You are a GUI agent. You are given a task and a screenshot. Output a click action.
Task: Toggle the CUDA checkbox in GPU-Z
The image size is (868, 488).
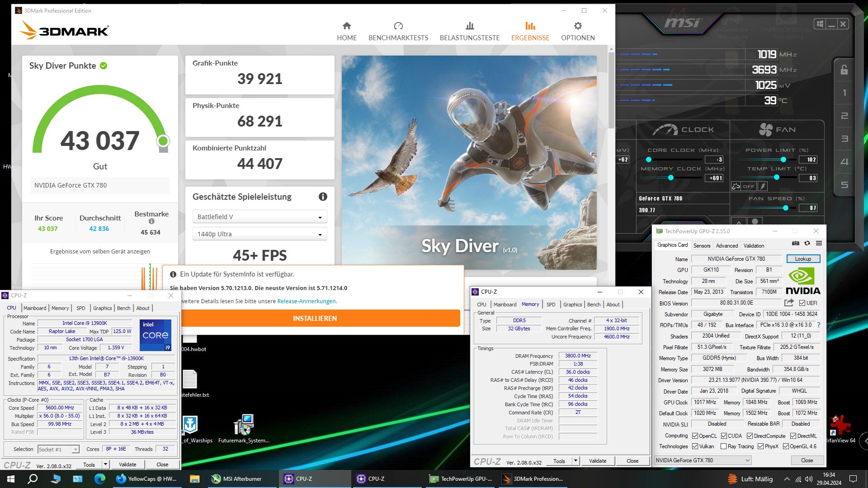724,436
